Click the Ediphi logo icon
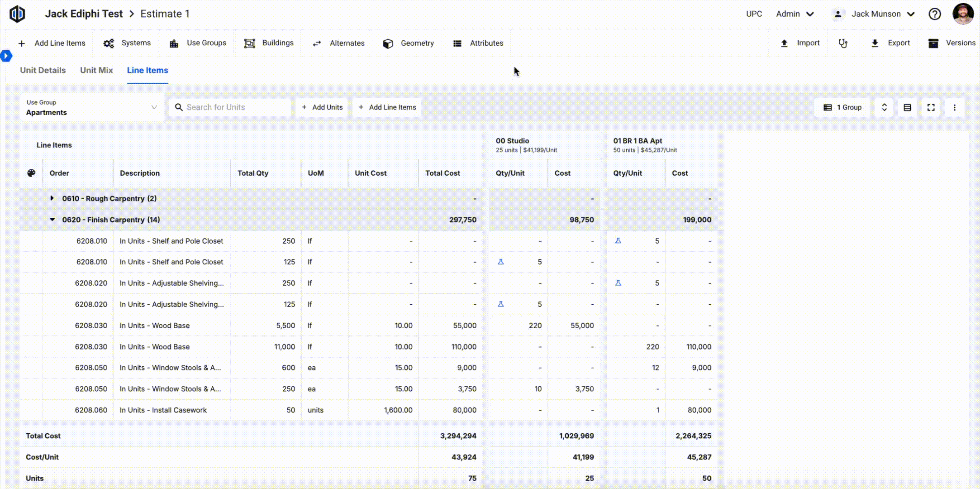The image size is (980, 489). click(x=17, y=14)
